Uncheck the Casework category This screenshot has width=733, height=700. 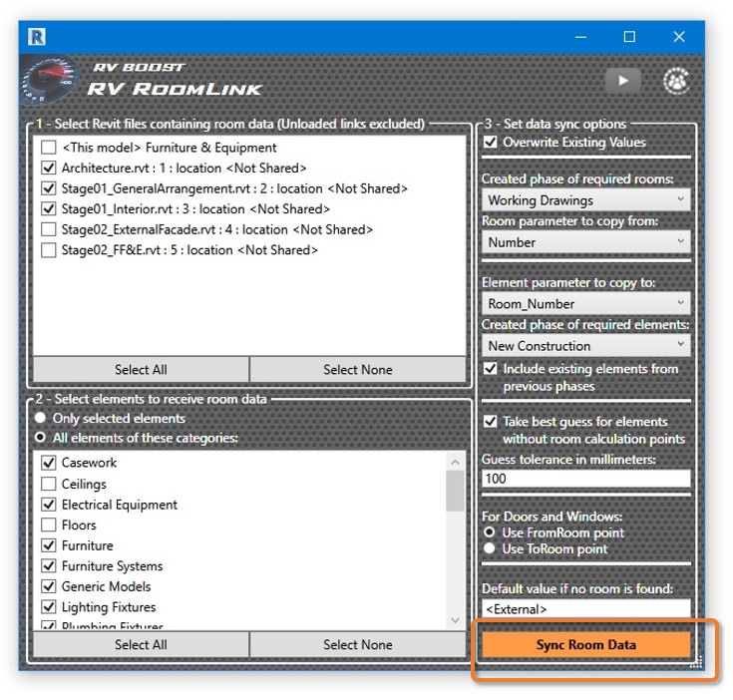49,463
